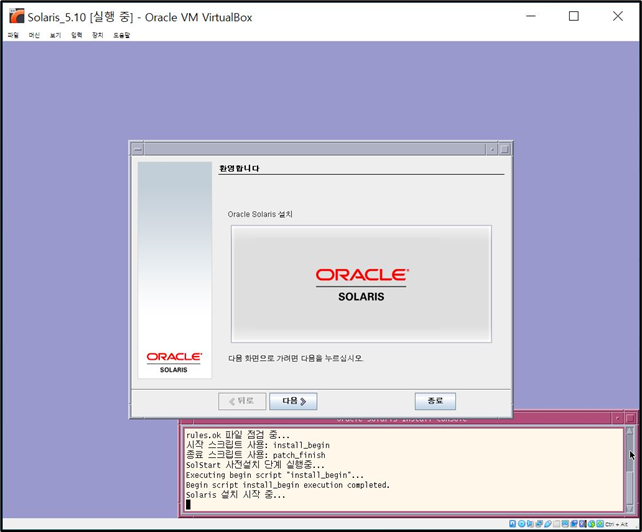Click the 다음 (Next) button
642x532 pixels.
pyautogui.click(x=293, y=401)
